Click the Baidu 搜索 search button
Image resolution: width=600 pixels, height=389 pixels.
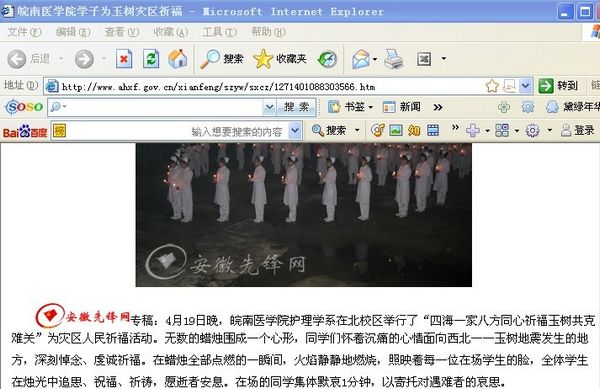point(329,130)
